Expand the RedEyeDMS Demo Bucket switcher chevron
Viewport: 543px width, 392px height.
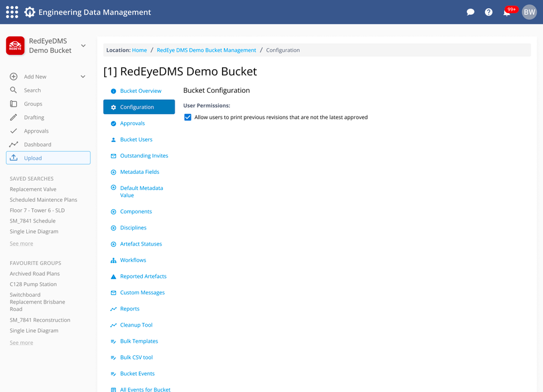coord(83,45)
